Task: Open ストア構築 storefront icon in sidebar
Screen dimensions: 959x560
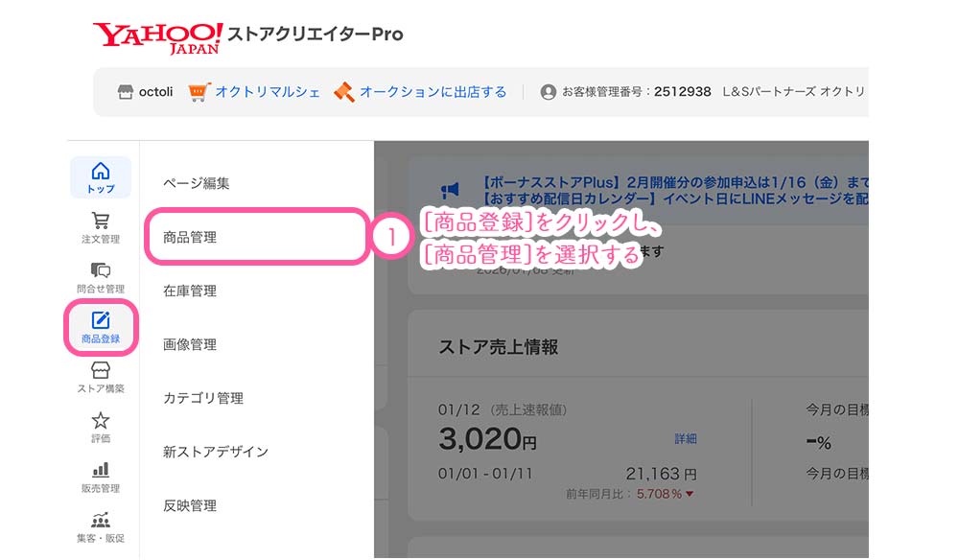Action: [x=101, y=376]
